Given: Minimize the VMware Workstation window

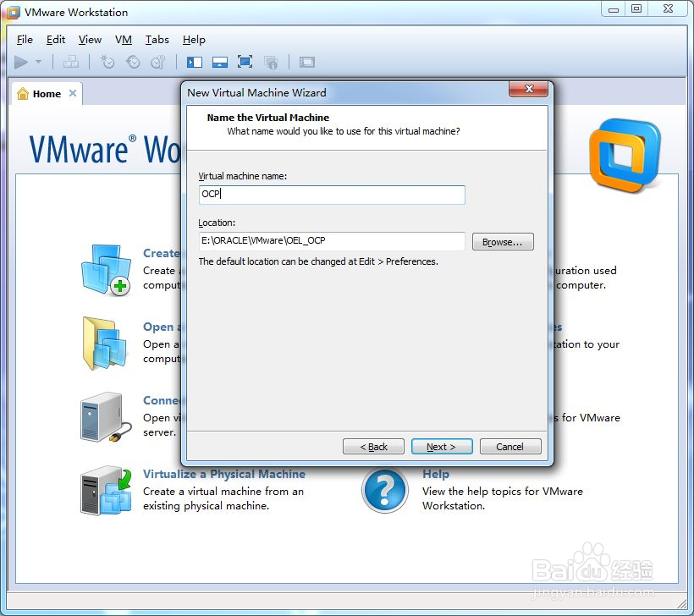Looking at the screenshot, I should 613,9.
